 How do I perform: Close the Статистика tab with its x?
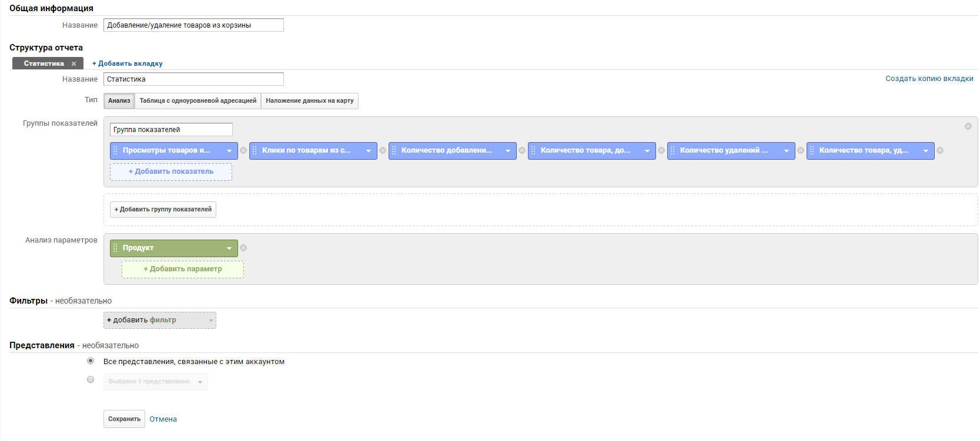click(x=73, y=63)
